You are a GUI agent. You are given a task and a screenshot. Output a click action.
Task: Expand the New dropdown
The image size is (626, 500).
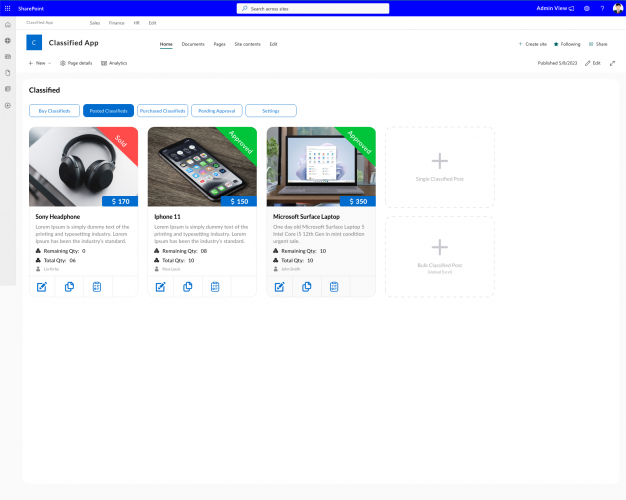pyautogui.click(x=40, y=63)
